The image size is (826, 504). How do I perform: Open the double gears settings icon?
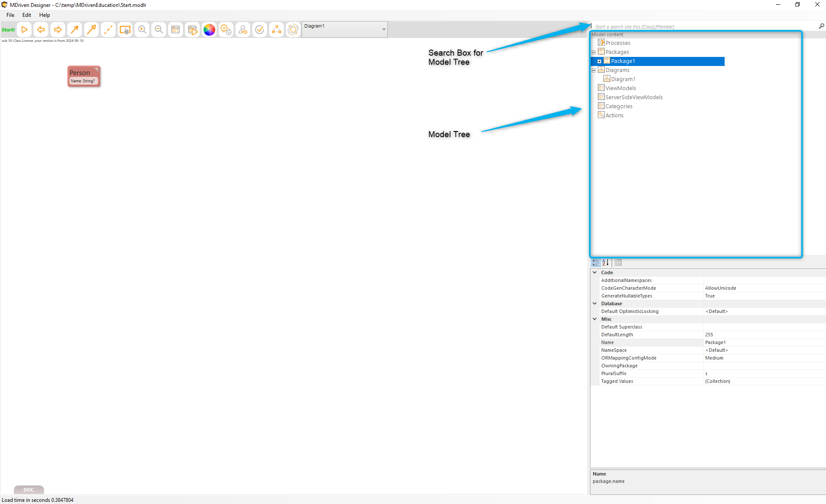click(x=226, y=30)
